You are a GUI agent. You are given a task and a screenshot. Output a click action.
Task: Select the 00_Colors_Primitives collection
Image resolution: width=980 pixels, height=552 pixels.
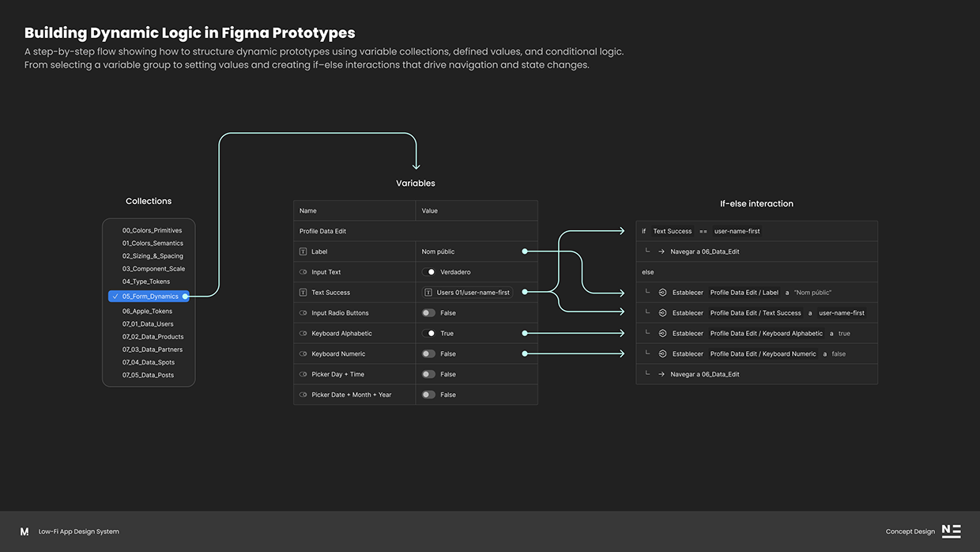pyautogui.click(x=152, y=231)
